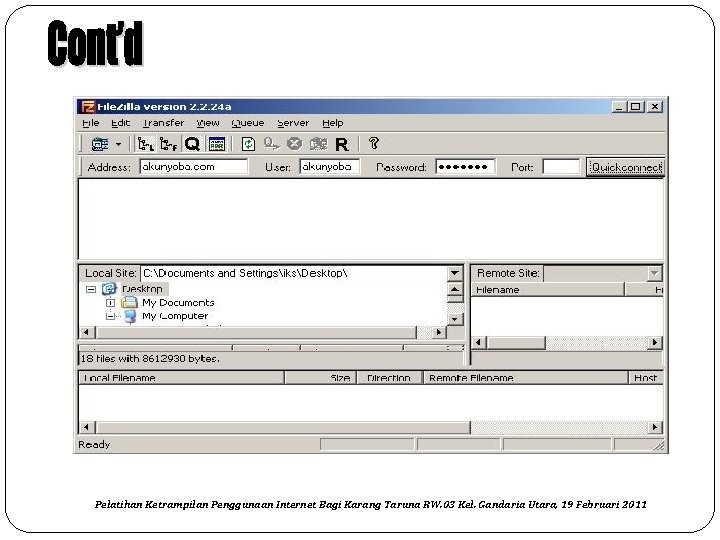Toggle remote directory tree view icon
Screen dimensions: 720x540
click(x=169, y=144)
